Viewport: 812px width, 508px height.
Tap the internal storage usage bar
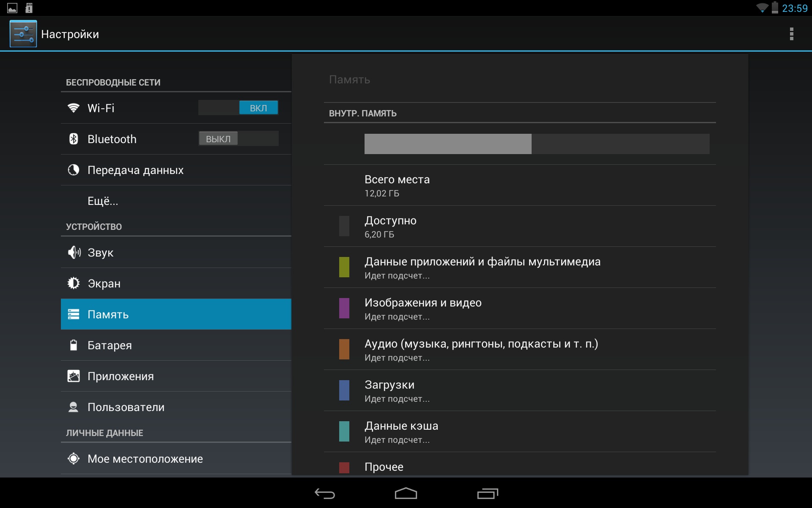tap(536, 144)
